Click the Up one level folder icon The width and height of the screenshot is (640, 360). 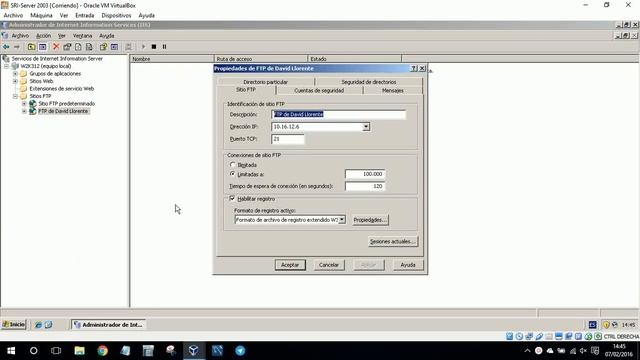pyautogui.click(x=31, y=47)
